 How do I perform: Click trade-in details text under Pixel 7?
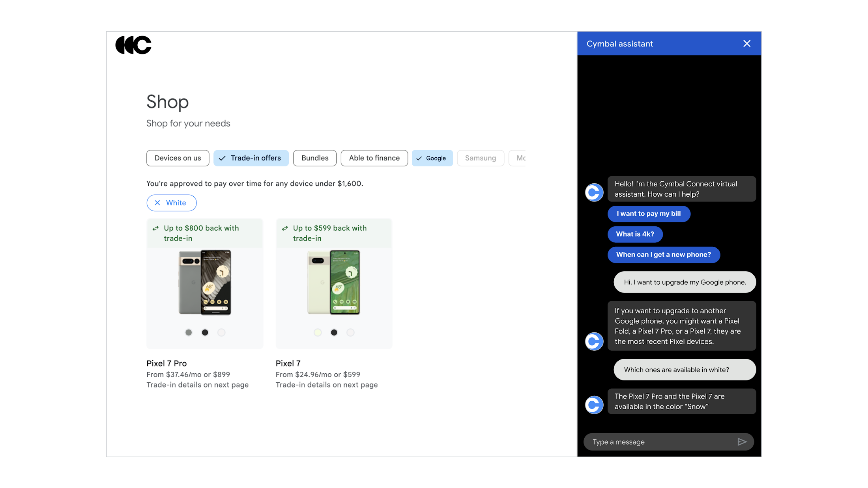327,385
